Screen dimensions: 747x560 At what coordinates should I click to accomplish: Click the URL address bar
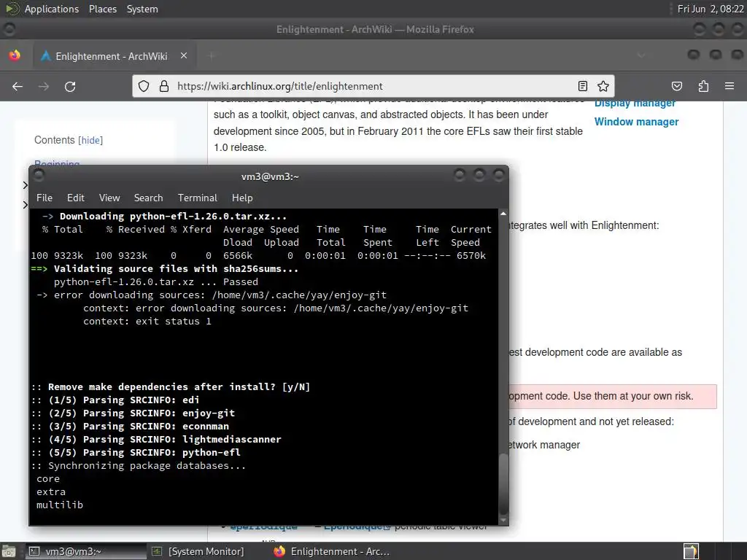[373, 86]
